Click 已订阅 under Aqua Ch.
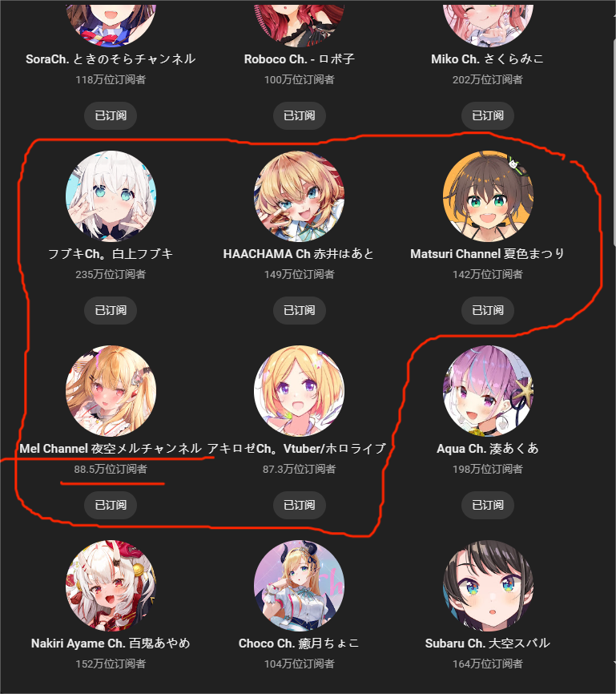Image resolution: width=616 pixels, height=694 pixels. [x=488, y=505]
